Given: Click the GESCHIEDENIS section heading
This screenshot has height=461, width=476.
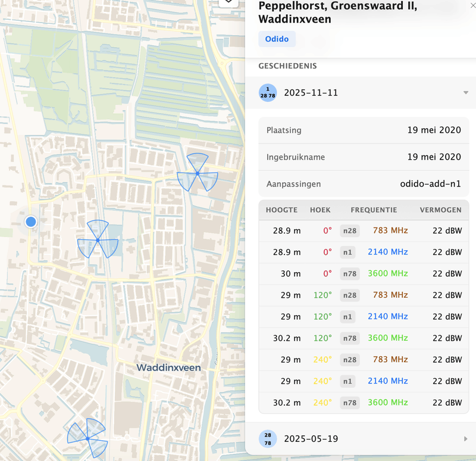Looking at the screenshot, I should tap(287, 66).
